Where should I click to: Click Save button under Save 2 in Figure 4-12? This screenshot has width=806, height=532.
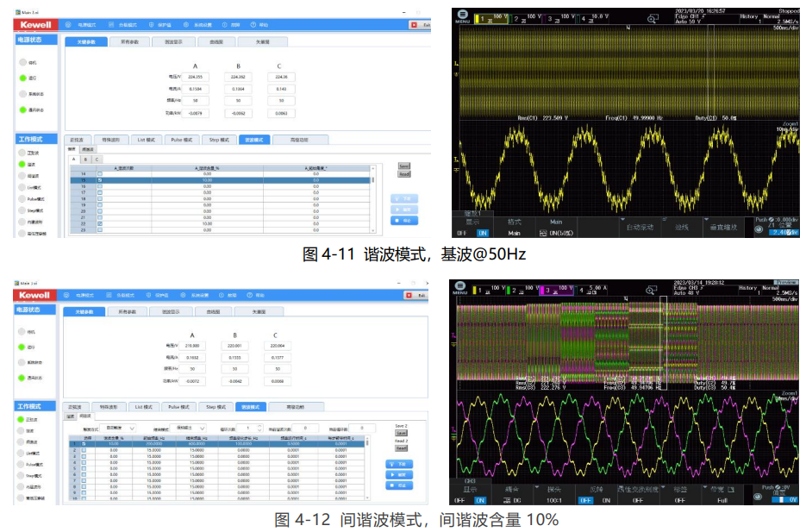[x=401, y=434]
